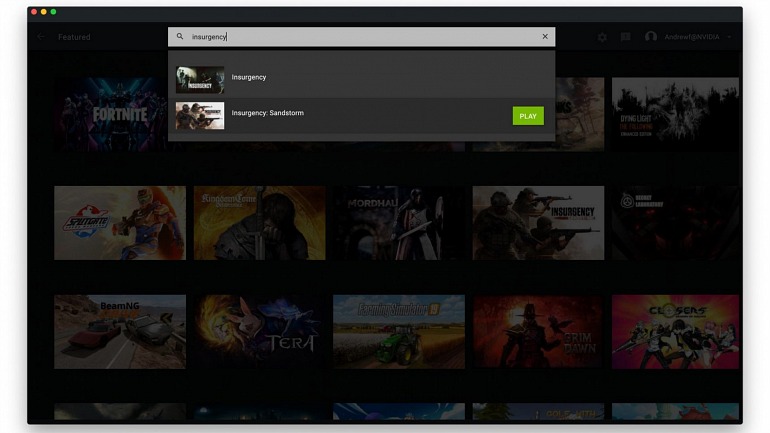Open the Insurgency result thumbnail
This screenshot has width=770, height=433.
[200, 80]
